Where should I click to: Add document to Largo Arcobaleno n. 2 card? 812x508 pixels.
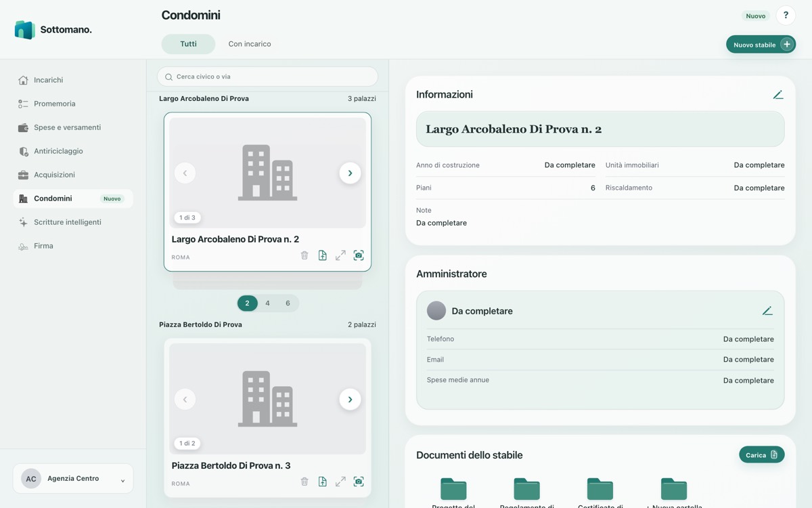[x=323, y=255]
